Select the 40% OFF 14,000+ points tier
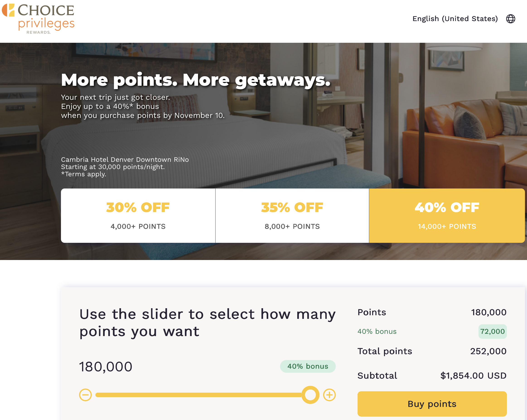The height and width of the screenshot is (420, 527). (x=447, y=215)
